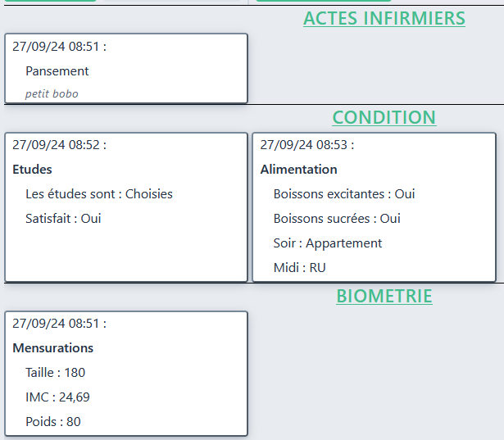Image resolution: width=504 pixels, height=440 pixels.
Task: Open the Alimentation card title
Action: point(298,170)
